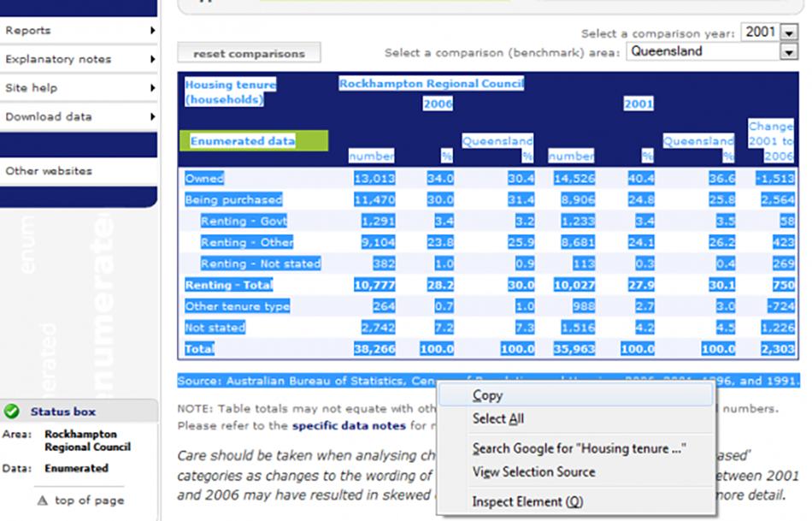The image size is (812, 521).
Task: Click the top of page triangle icon
Action: [43, 500]
